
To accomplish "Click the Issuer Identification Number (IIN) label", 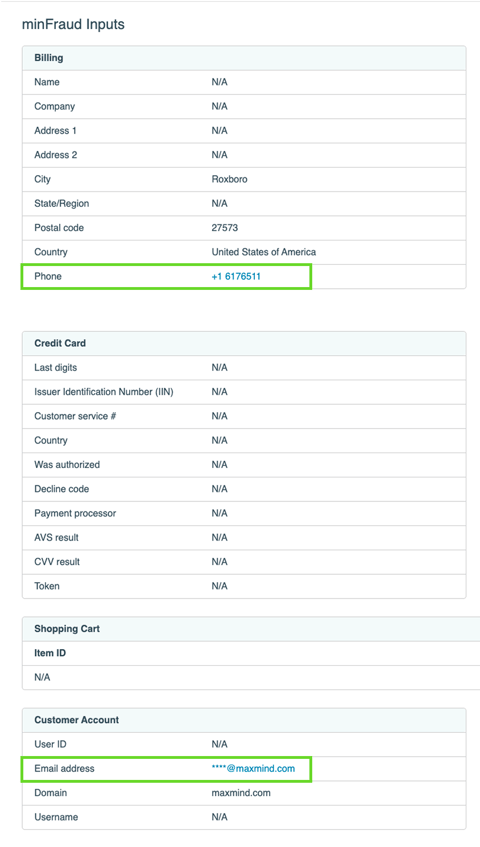I will [104, 392].
